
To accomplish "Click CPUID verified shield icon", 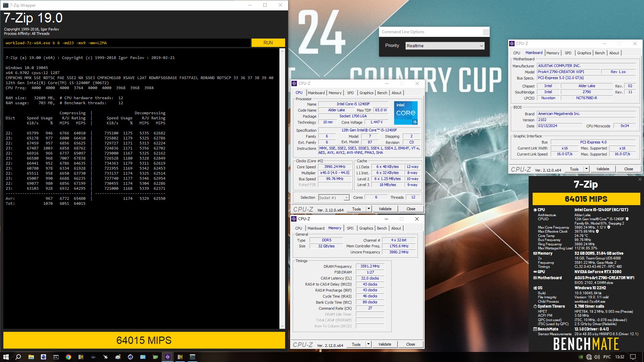I will point(627,219).
